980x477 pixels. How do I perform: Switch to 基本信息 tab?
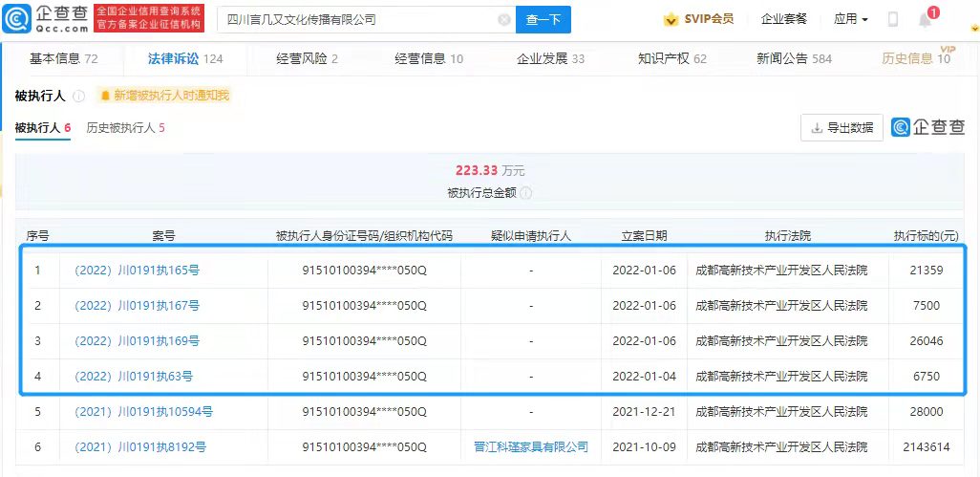[x=64, y=58]
